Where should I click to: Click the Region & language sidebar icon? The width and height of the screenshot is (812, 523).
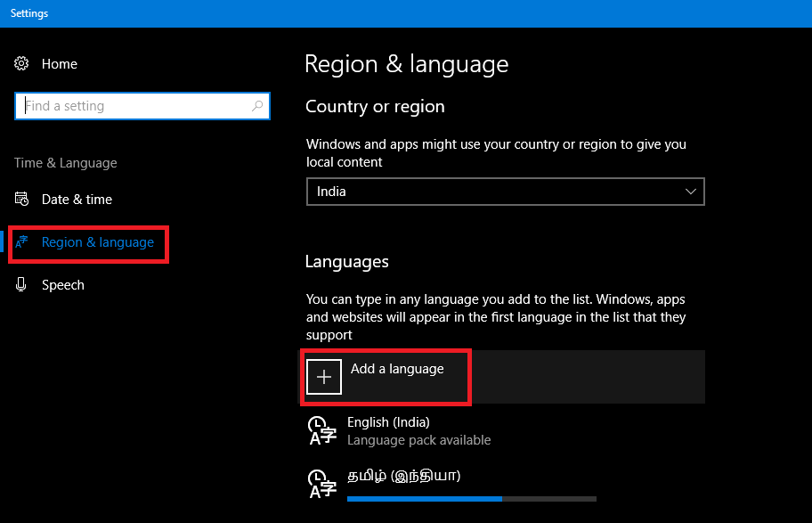[21, 242]
